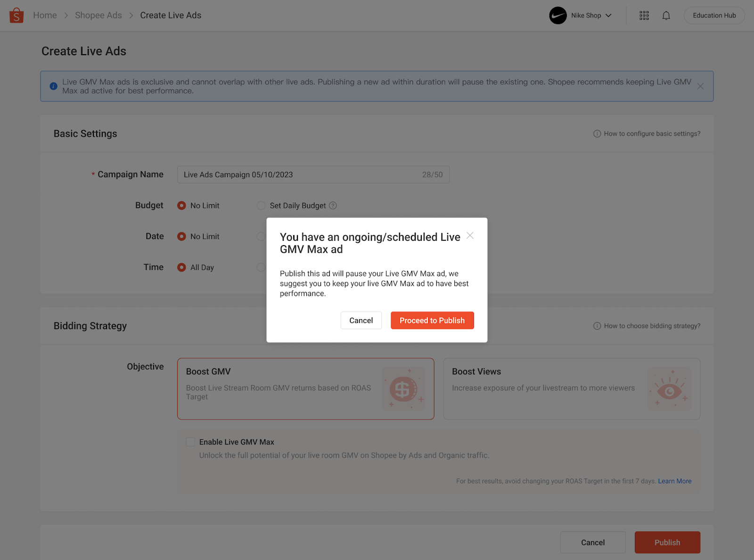Close the ongoing Live GMV Max dialog
This screenshot has width=754, height=560.
pyautogui.click(x=470, y=235)
